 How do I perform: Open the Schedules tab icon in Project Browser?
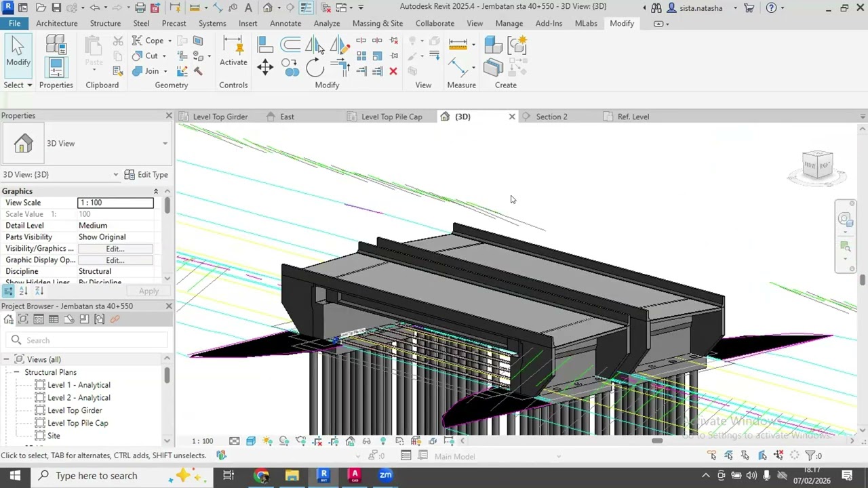[x=54, y=319]
